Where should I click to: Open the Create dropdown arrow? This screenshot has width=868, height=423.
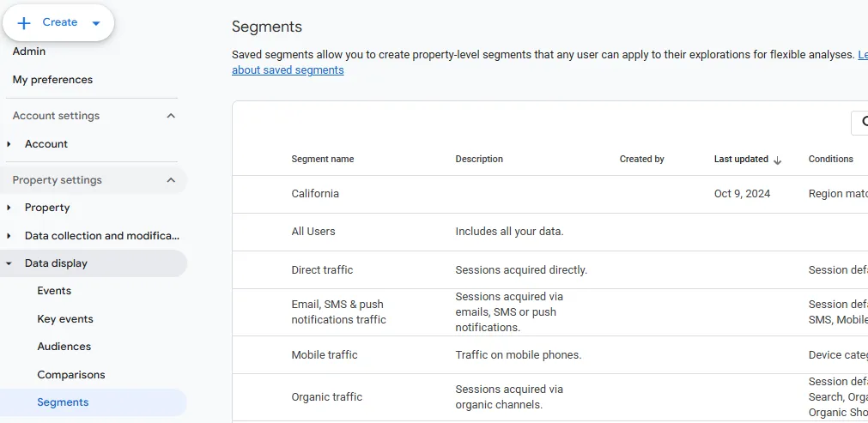tap(95, 23)
